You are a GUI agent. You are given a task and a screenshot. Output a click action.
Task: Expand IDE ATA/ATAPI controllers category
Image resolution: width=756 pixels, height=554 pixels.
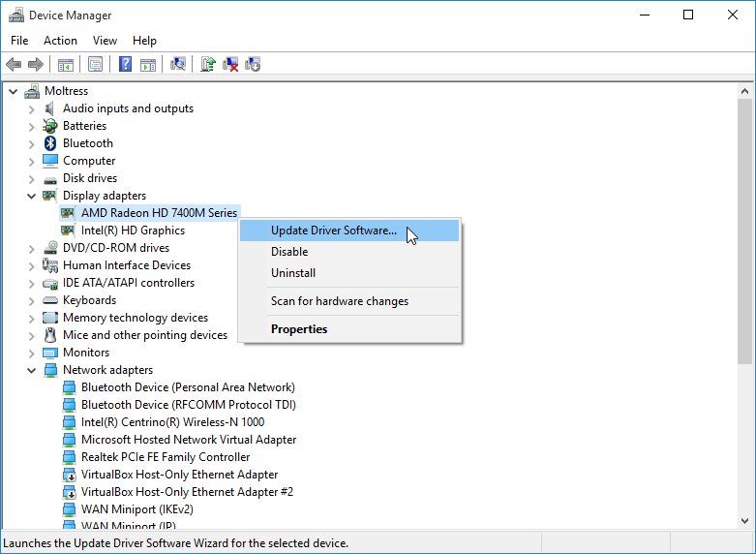32,284
